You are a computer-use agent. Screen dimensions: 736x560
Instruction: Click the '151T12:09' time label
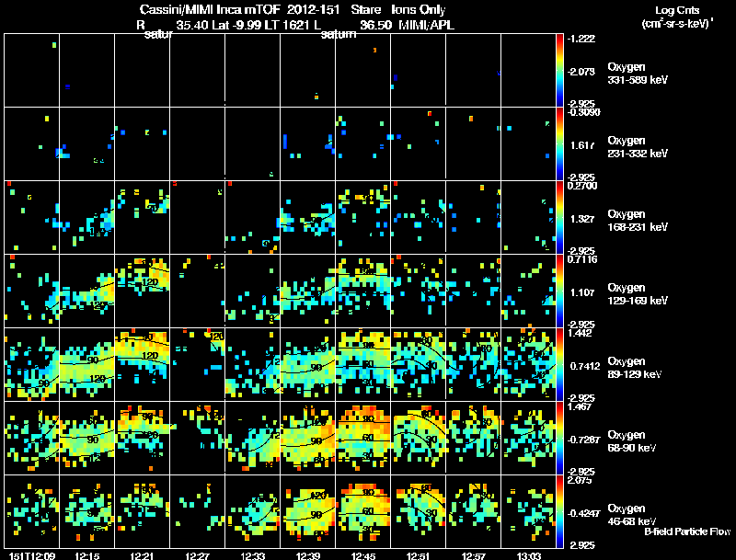click(x=32, y=555)
